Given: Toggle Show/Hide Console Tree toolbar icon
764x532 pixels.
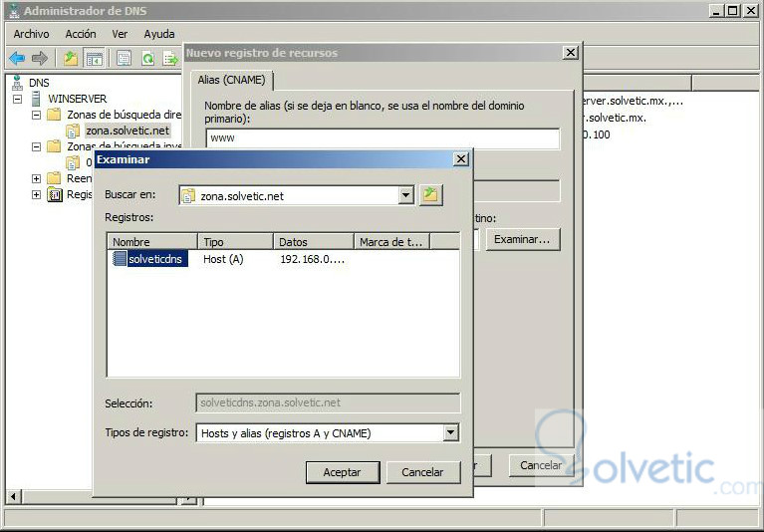Looking at the screenshot, I should coord(94,59).
